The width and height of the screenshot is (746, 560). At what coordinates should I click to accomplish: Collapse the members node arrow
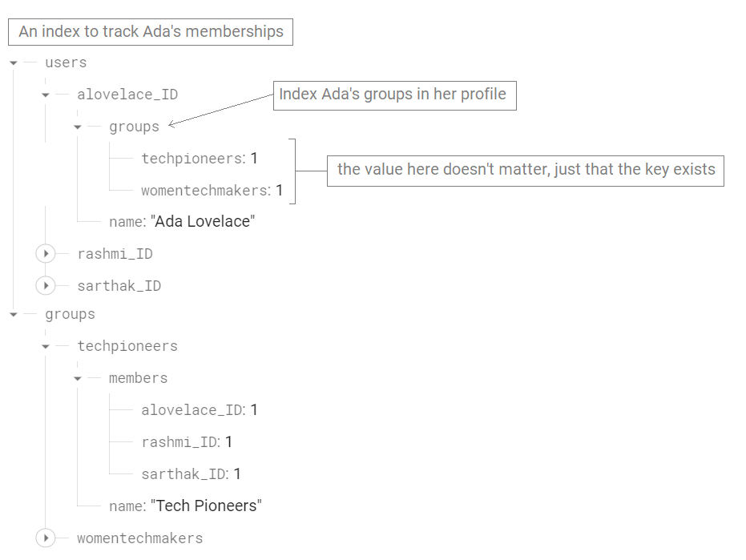78,378
